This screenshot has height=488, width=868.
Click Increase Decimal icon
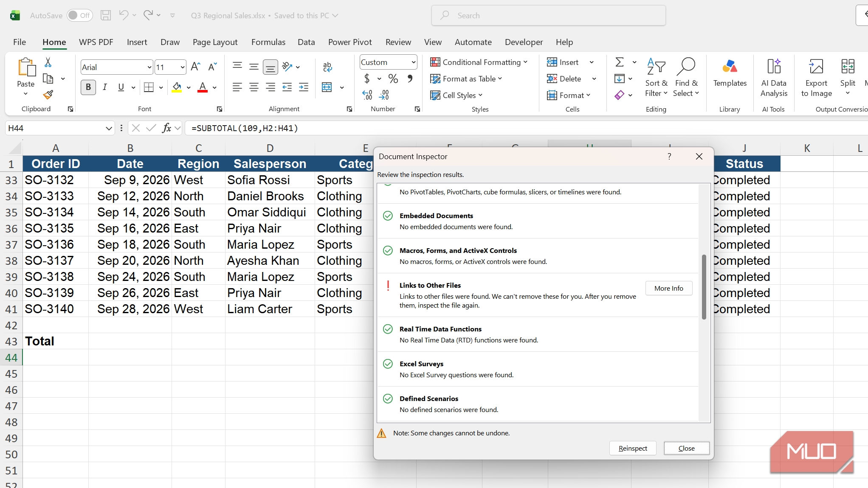point(367,95)
